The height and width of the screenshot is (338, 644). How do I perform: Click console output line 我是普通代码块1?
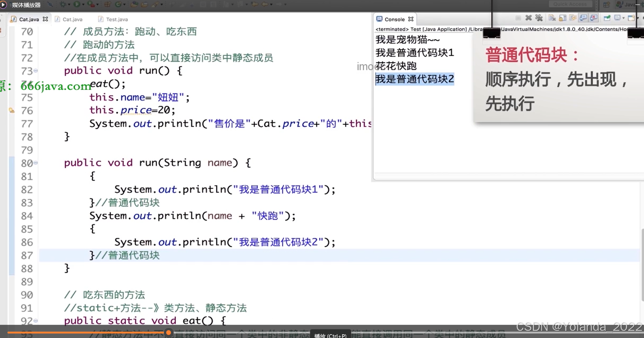tap(415, 52)
